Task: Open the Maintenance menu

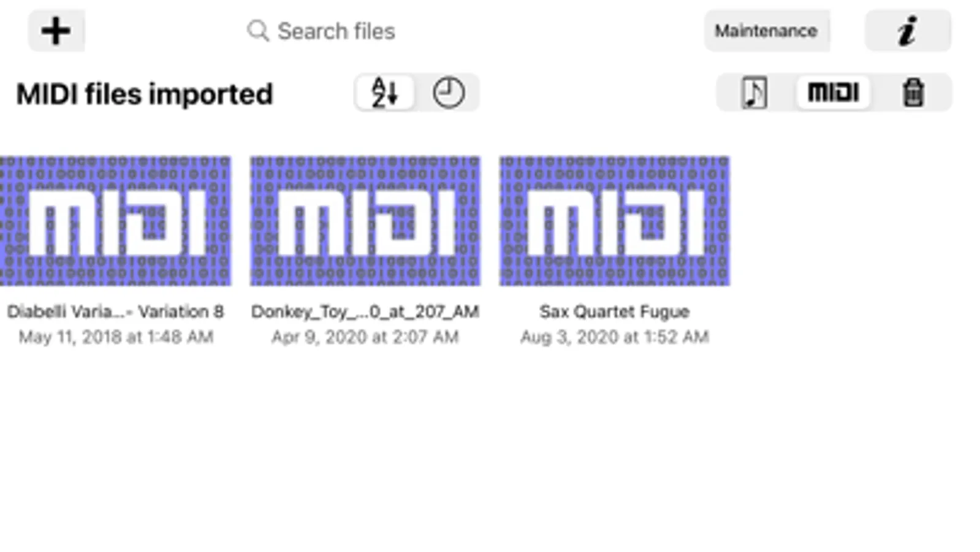Action: point(766,31)
